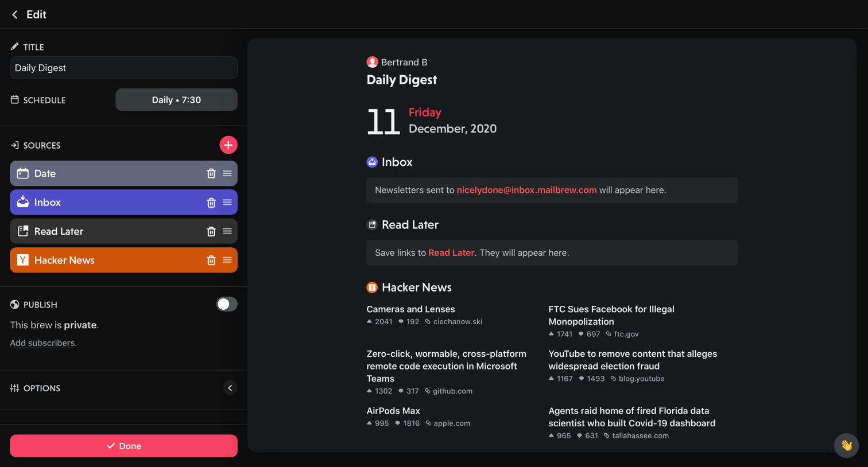Click the Read Later icon in preview
This screenshot has width=868, height=467.
click(372, 225)
